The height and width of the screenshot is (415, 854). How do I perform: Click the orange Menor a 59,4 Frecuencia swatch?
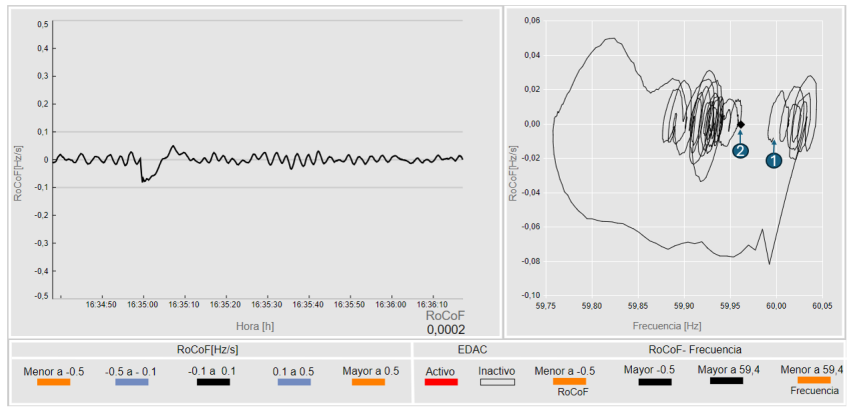pos(814,380)
